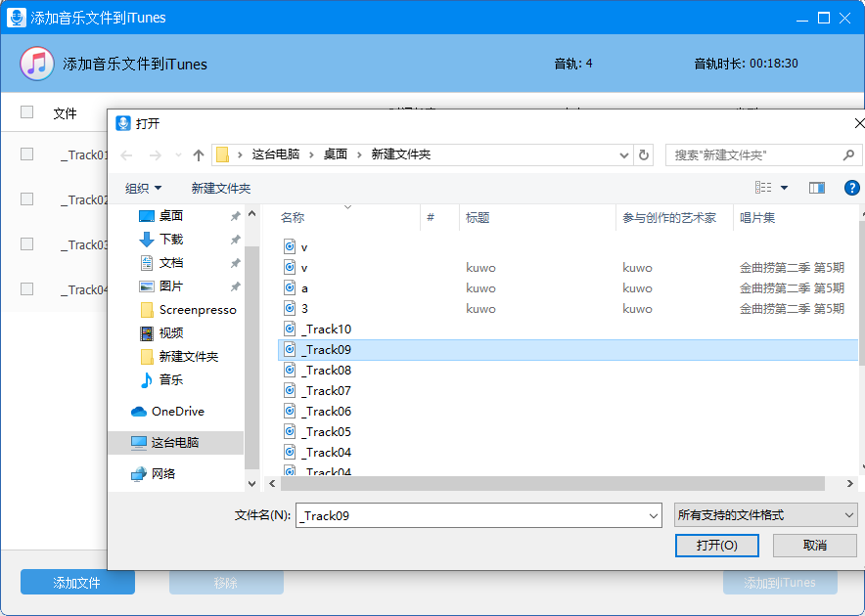This screenshot has height=616, width=865.
Task: Refresh the current folder view
Action: coord(643,154)
